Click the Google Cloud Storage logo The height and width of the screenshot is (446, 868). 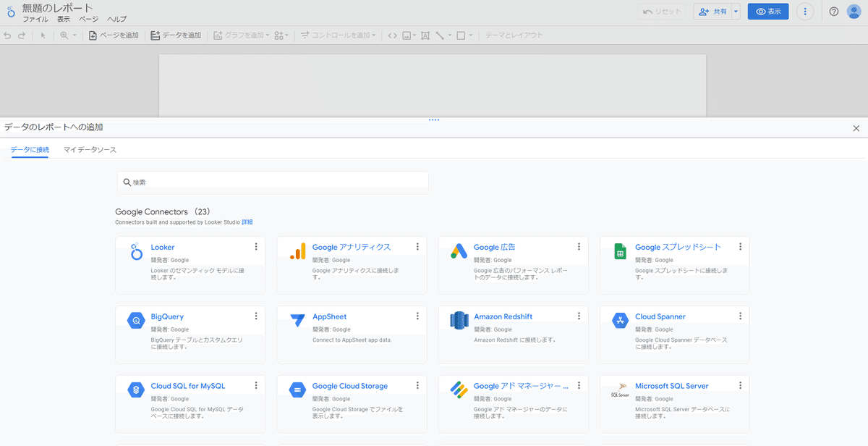coord(298,390)
